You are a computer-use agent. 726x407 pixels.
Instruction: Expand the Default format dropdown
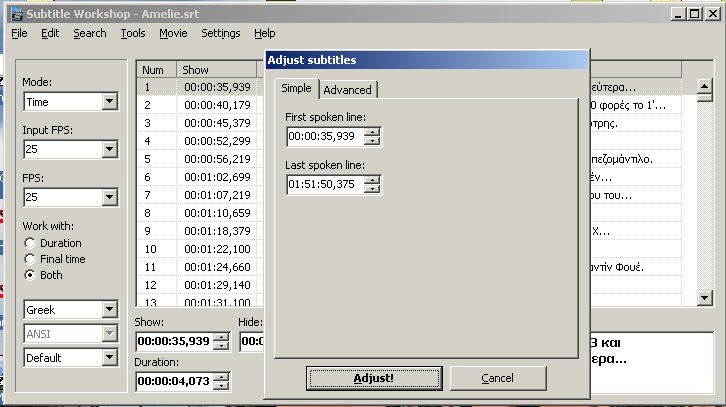109,358
